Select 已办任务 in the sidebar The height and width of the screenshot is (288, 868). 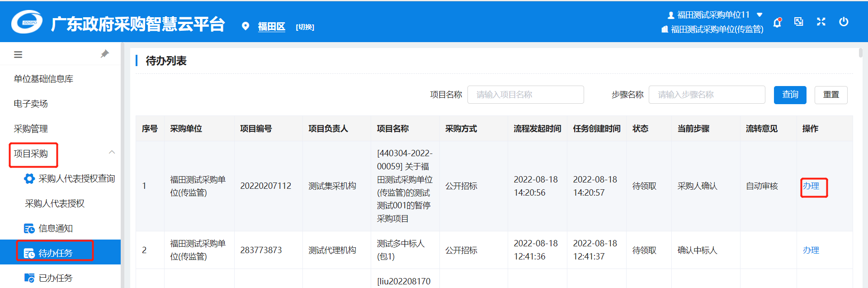(55, 278)
